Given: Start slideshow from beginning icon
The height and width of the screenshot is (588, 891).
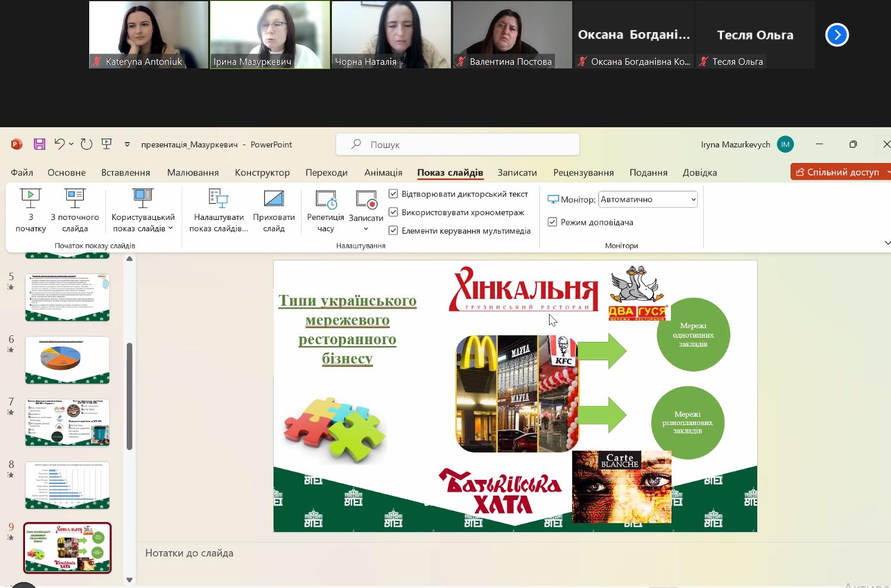Looking at the screenshot, I should (x=30, y=199).
